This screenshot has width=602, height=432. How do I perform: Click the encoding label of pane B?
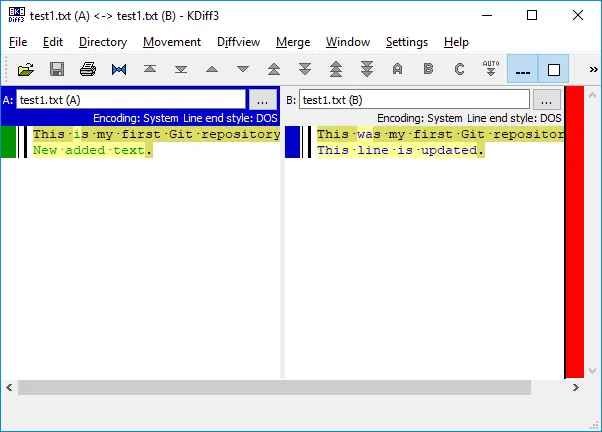(420, 118)
